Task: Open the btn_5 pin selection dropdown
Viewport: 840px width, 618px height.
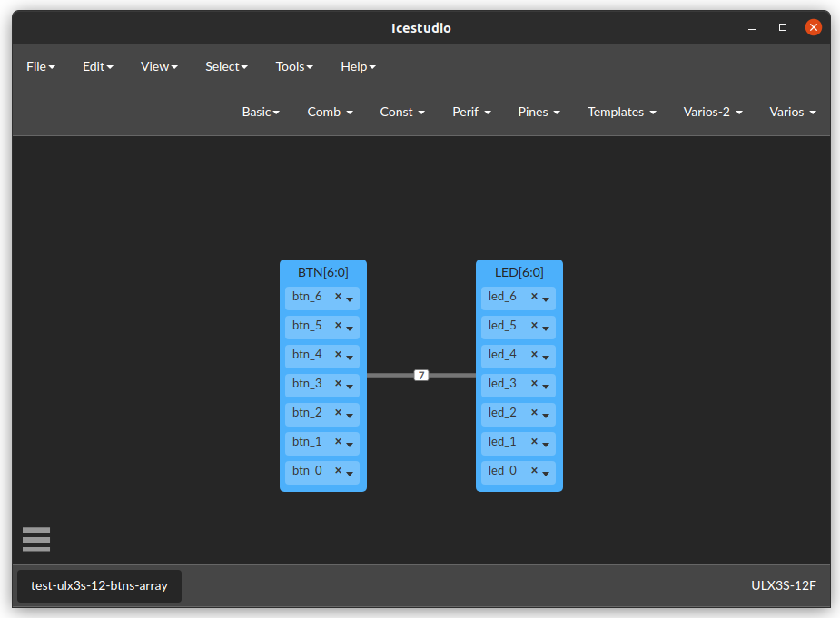Action: point(350,328)
